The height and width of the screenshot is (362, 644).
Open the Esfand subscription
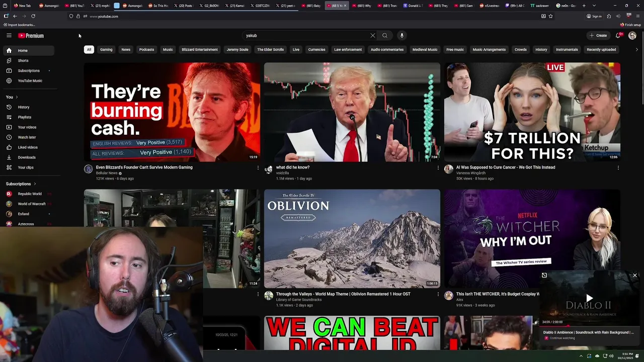[x=28, y=214]
